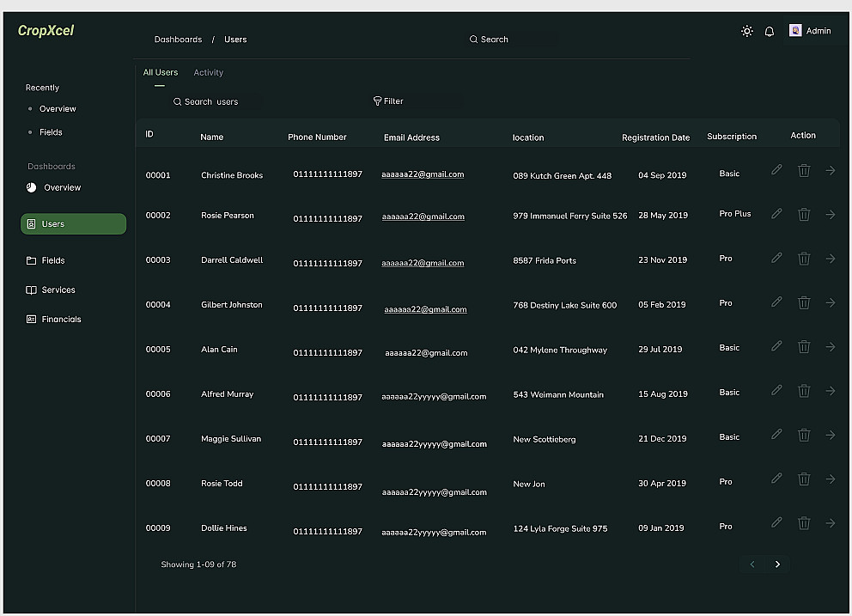Image resolution: width=852 pixels, height=616 pixels.
Task: Open Dashboards Overview with pie icon
Action: 54,187
